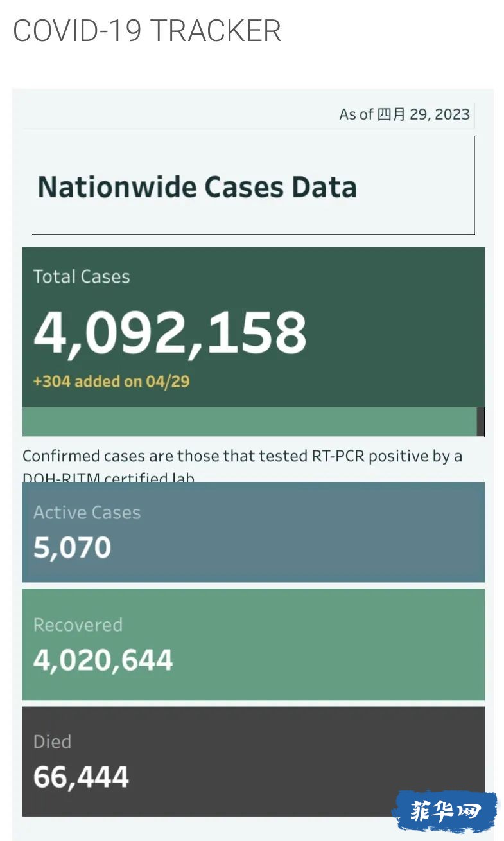Click the 4,020,644 recovered number
504x841 pixels.
(x=103, y=660)
